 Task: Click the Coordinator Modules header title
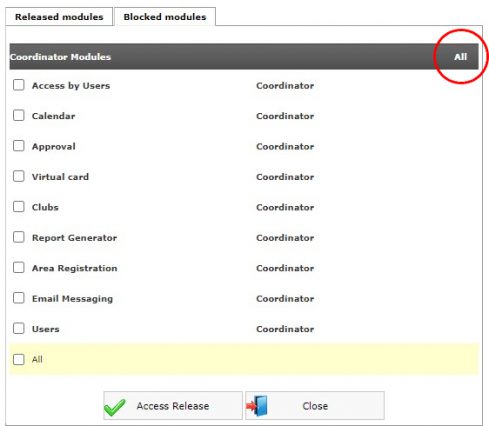point(60,57)
